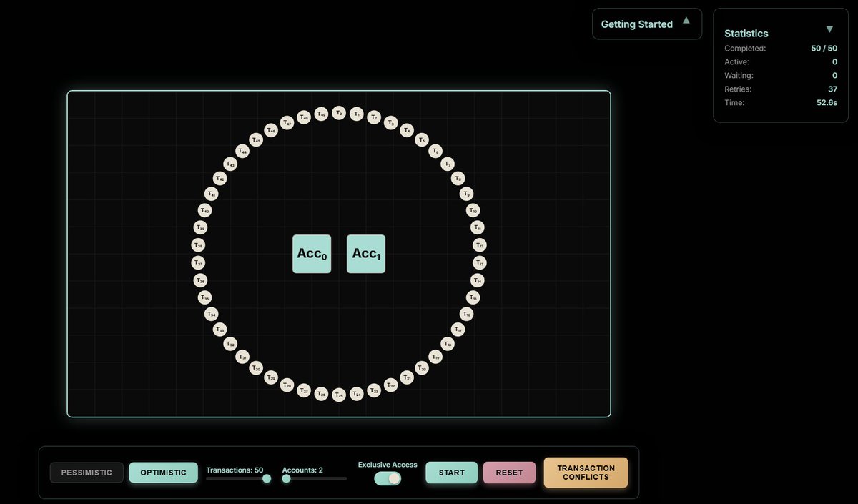Click transaction node T18
858x504 pixels.
click(x=448, y=344)
